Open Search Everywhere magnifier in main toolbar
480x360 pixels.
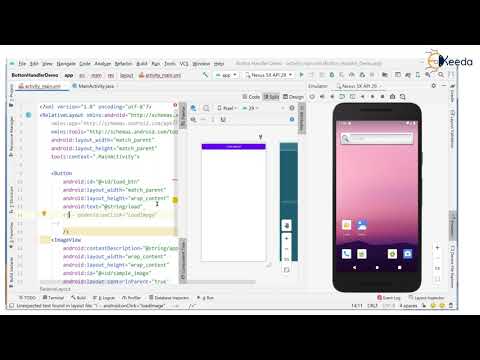point(441,75)
